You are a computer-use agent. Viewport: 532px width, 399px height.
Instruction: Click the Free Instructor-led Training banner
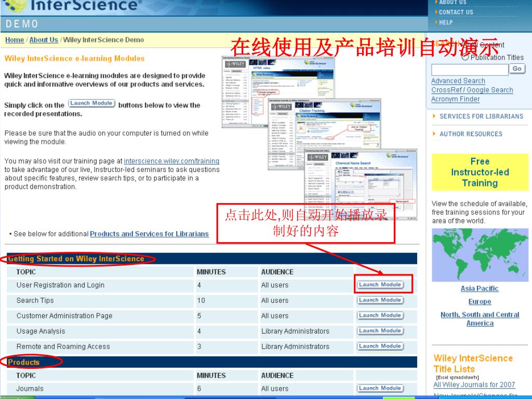tap(480, 172)
